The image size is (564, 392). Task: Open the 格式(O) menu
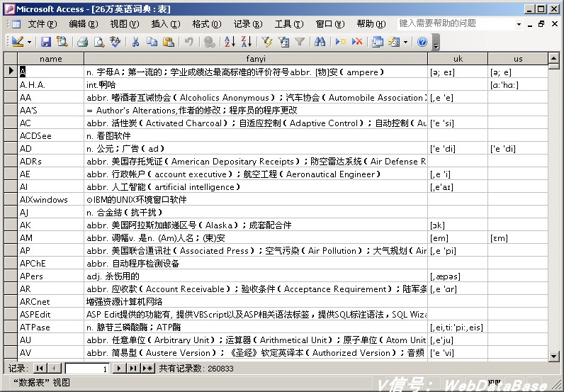click(x=206, y=24)
